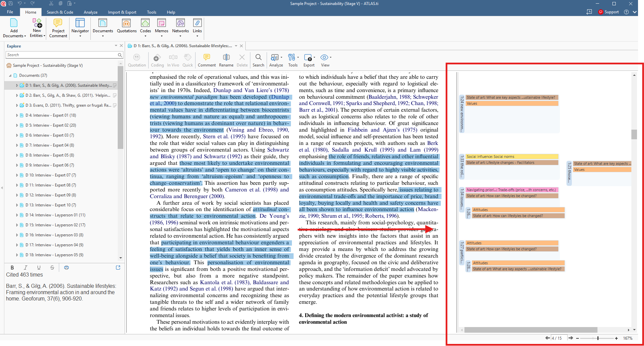Click the Support button
This screenshot has height=346, width=644.
608,12
